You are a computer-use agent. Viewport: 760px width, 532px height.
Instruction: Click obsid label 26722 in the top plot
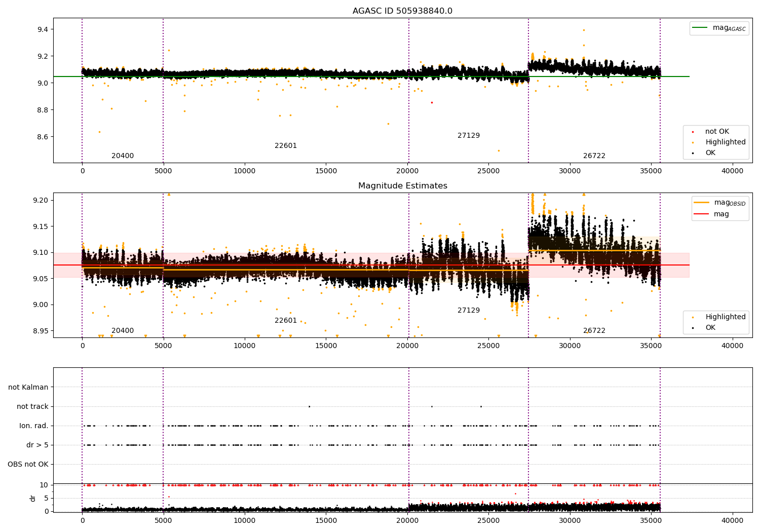tap(594, 156)
